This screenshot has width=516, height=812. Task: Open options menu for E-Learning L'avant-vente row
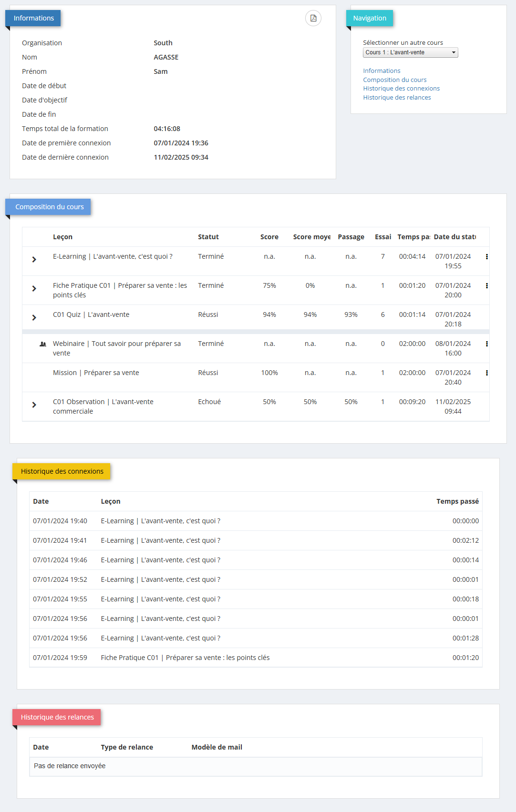(x=486, y=257)
